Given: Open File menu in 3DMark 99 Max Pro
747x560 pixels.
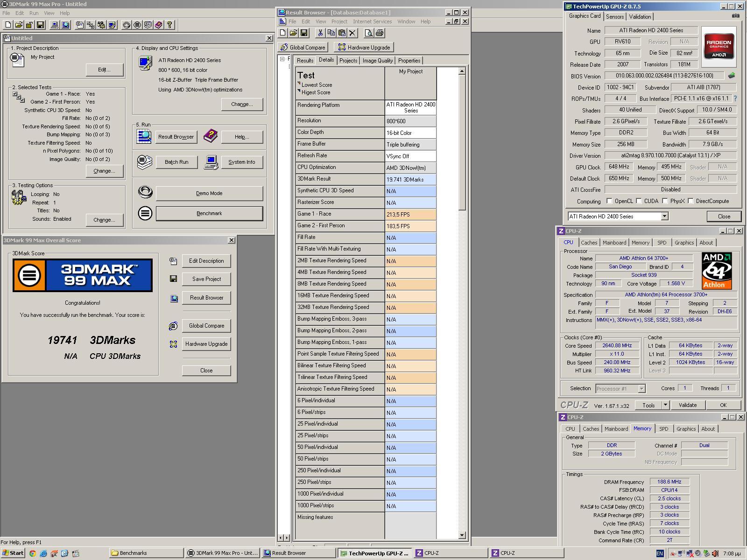Looking at the screenshot, I should tap(6, 13).
